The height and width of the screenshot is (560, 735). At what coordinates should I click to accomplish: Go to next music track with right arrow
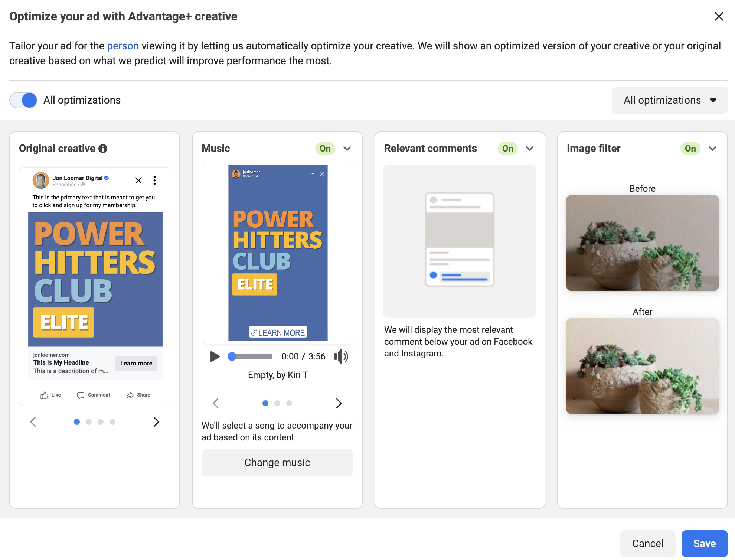(339, 403)
